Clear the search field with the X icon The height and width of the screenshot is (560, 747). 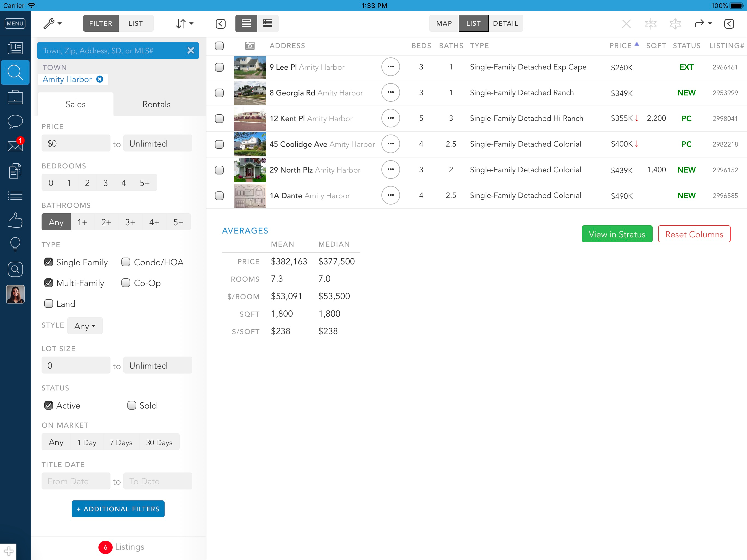tap(191, 50)
